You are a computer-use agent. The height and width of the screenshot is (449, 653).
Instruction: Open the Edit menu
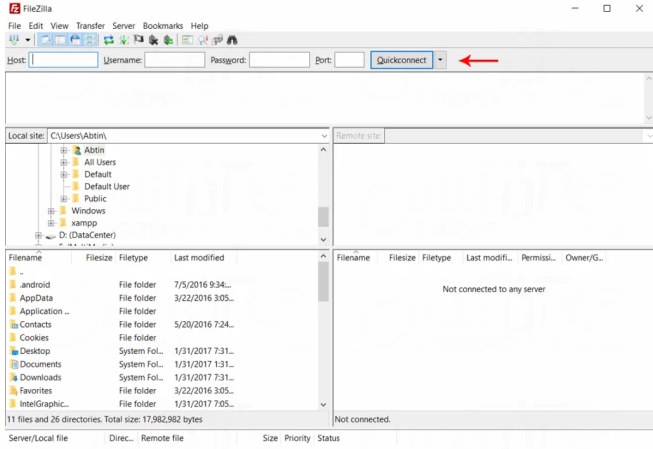point(36,26)
